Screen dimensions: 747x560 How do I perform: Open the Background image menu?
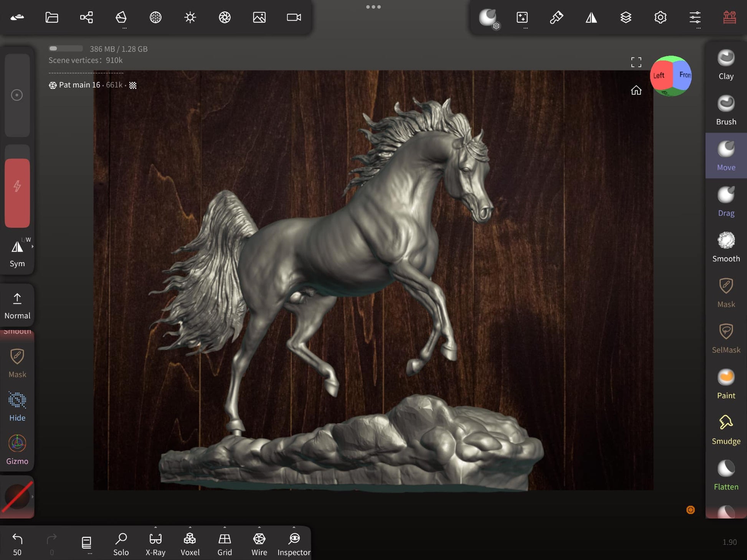259,17
